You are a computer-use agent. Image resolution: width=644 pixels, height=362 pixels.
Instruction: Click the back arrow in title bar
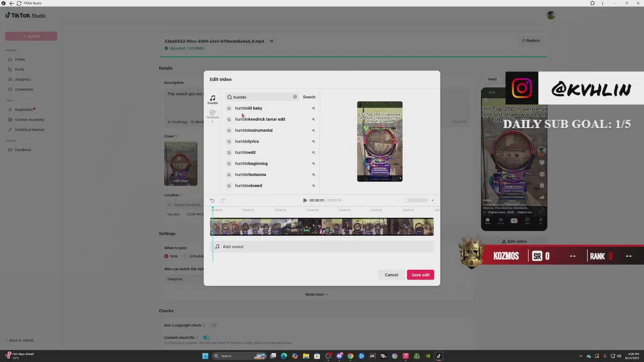(12, 3)
